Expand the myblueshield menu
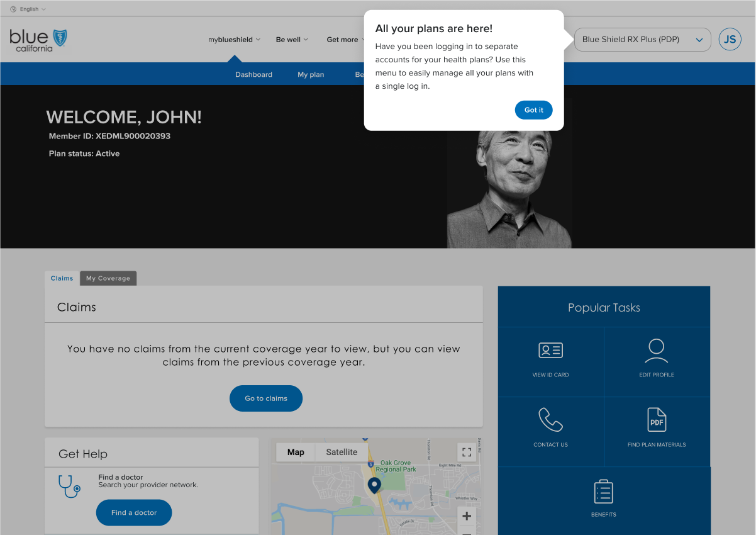This screenshot has width=756, height=535. pyautogui.click(x=235, y=40)
